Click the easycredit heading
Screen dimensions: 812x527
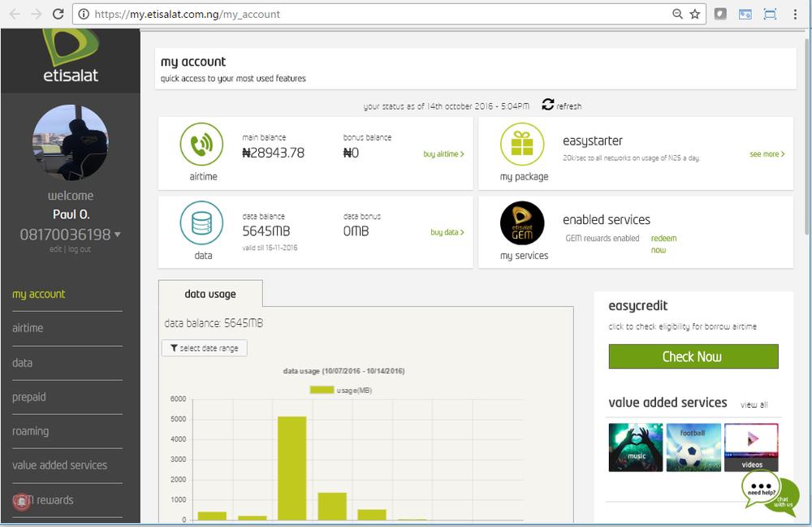coord(638,306)
